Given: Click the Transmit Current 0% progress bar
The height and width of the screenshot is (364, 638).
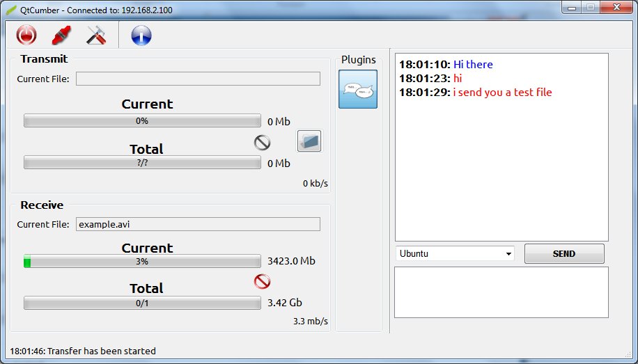Looking at the screenshot, I should pyautogui.click(x=142, y=121).
